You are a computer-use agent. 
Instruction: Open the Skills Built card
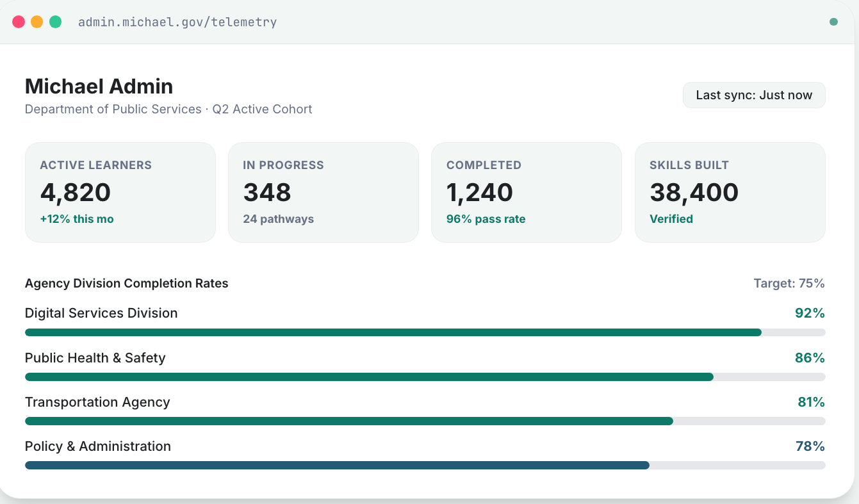point(730,192)
